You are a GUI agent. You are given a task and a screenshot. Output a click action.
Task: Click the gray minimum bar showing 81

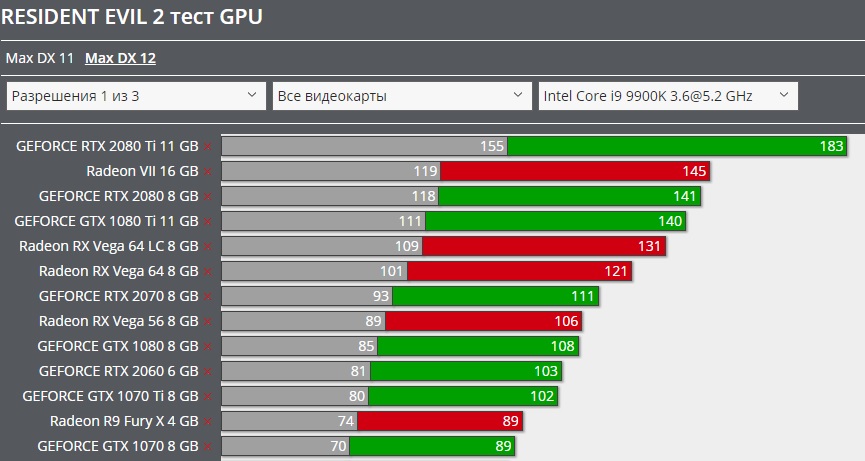(296, 371)
